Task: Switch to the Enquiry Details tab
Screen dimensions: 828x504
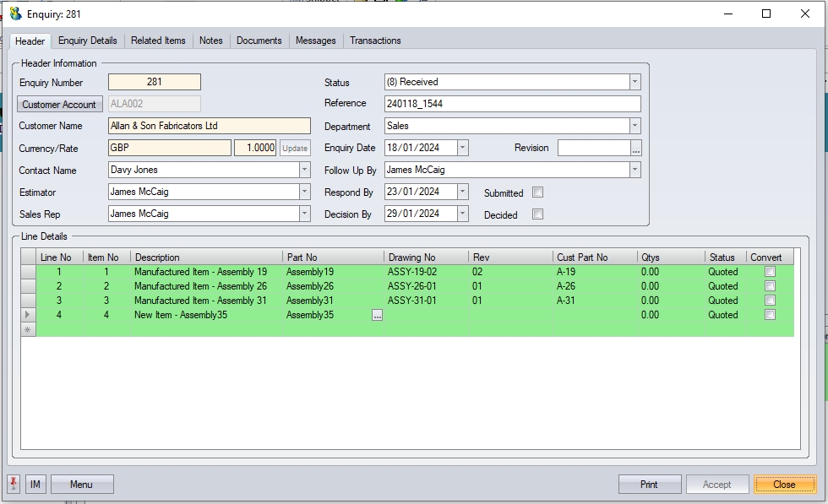Action: click(x=87, y=41)
